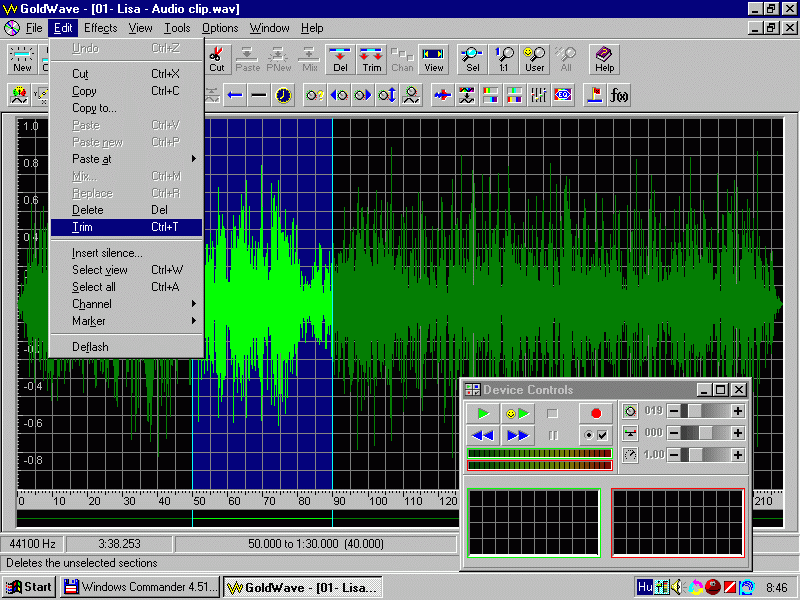Click the EQ equalizer effect icon
Viewport: 800px width, 600px height.
coord(563,95)
